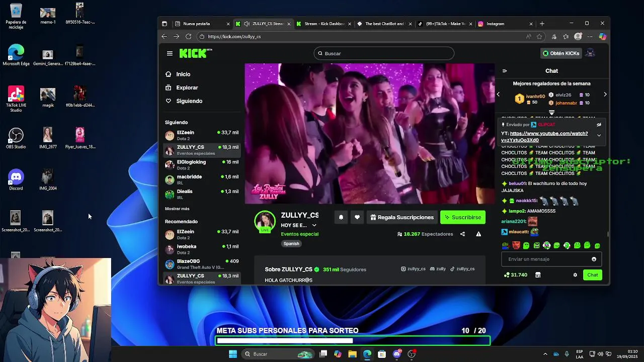This screenshot has width=644, height=362.
Task: Toggle notification bell for ZULLYY_CS
Action: (x=341, y=217)
